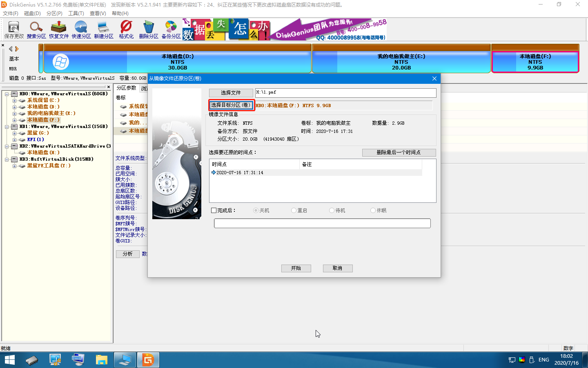This screenshot has width=588, height=368.
Task: Open the Search Partitions (搜索分区) tool
Action: click(x=36, y=30)
